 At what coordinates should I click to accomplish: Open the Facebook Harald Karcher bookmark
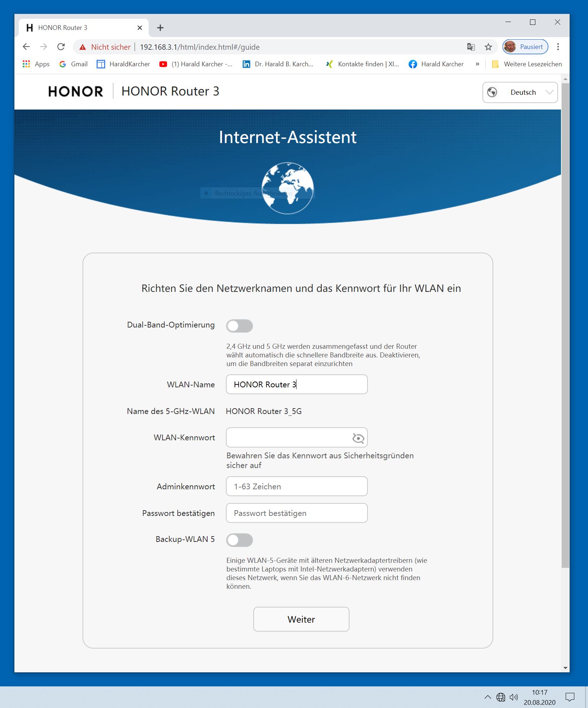click(x=436, y=64)
